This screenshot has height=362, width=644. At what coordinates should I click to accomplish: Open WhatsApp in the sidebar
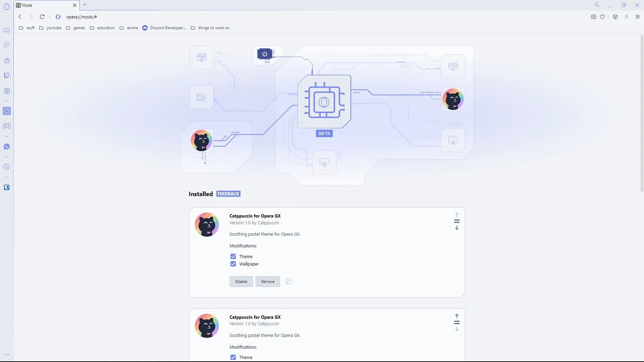coord(7,146)
